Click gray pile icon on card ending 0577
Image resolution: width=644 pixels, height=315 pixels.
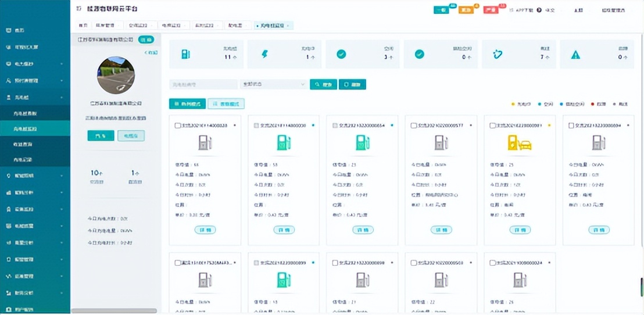point(441,142)
